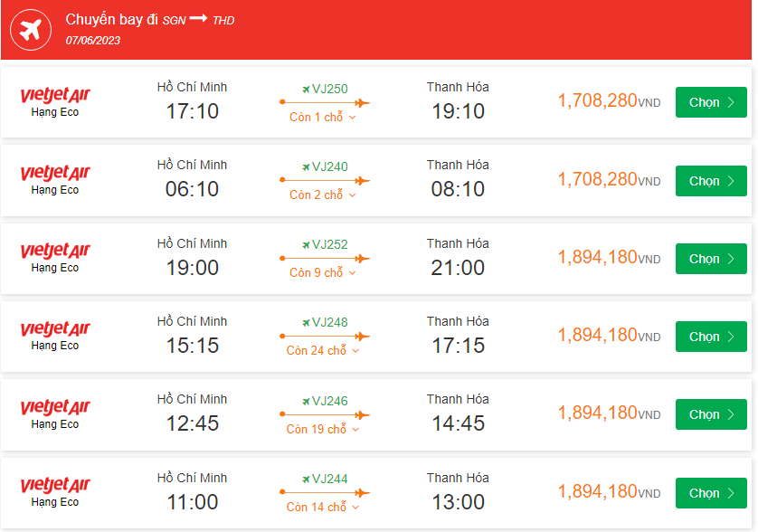This screenshot has height=532, width=758.
Task: Select the 06:10 flight using Chọn button
Action: [711, 181]
